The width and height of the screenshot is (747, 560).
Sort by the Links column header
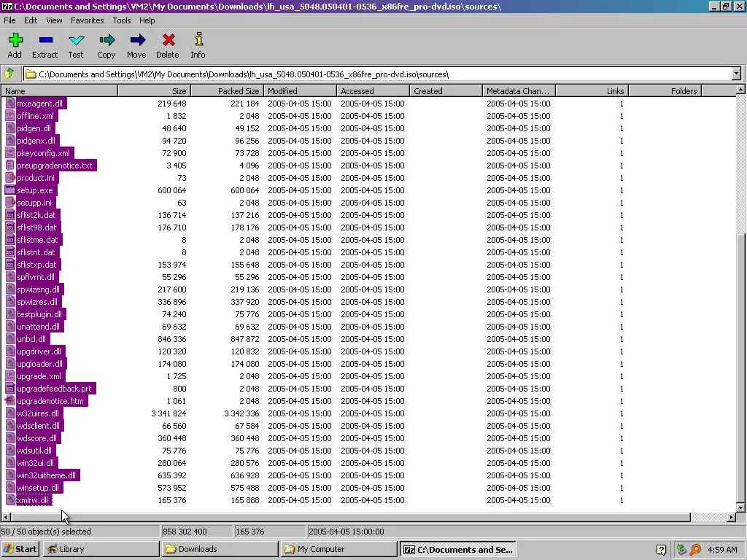(x=592, y=91)
